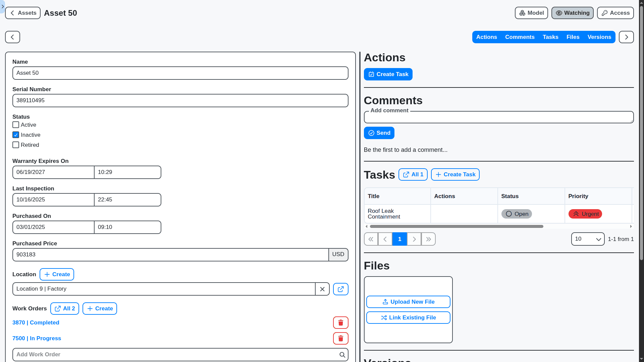Clear the Location field with the X icon

coord(322,289)
